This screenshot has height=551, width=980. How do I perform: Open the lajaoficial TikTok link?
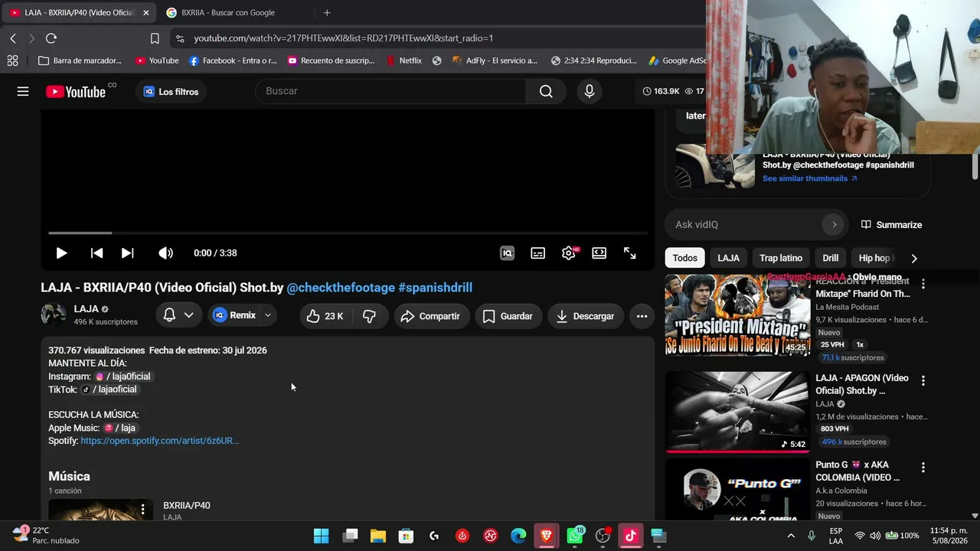[109, 390]
